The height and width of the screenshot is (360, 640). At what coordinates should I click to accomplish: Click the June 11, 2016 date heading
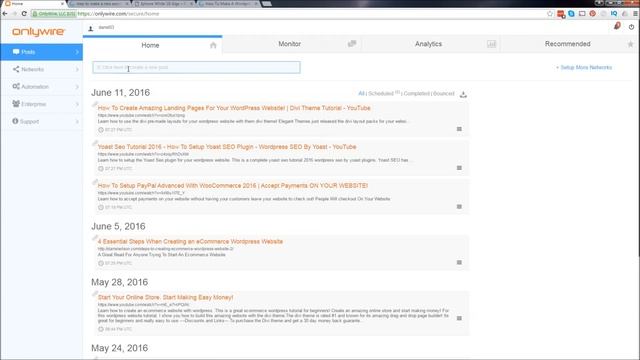120,93
